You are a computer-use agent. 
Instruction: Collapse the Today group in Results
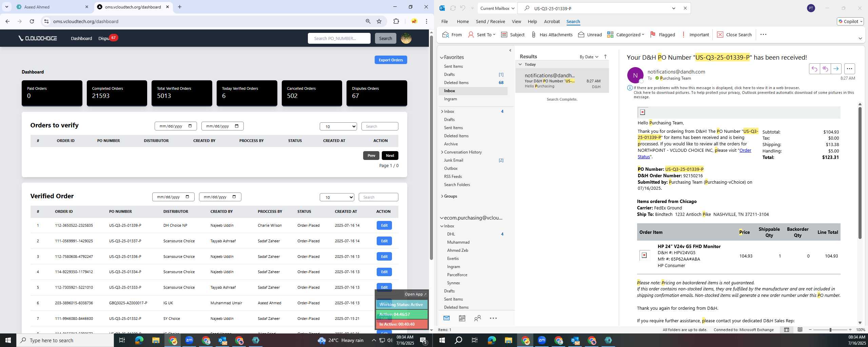[520, 64]
